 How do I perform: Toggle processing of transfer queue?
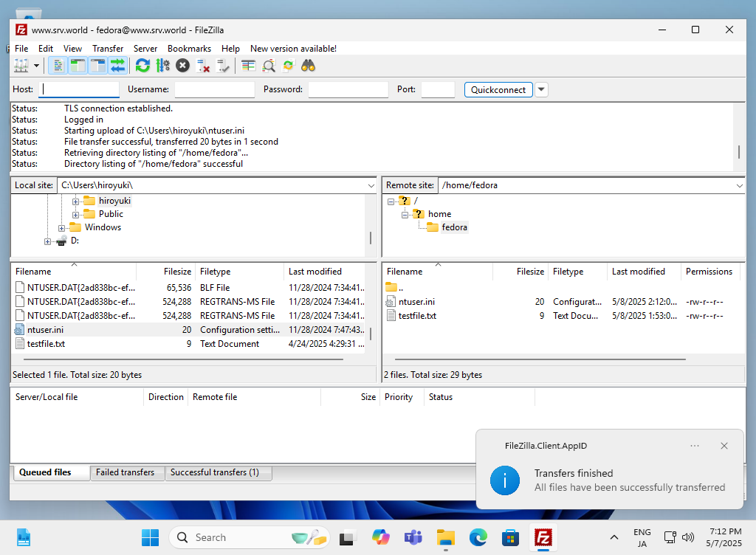163,66
